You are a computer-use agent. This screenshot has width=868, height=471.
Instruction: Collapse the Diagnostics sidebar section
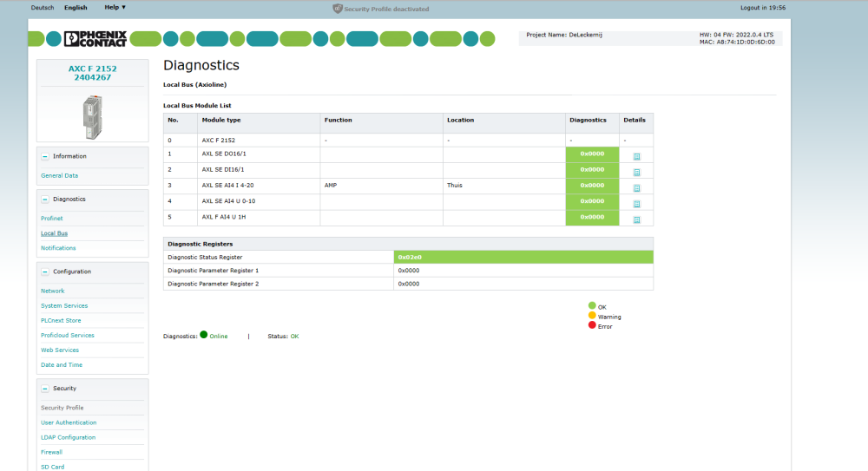pyautogui.click(x=45, y=200)
